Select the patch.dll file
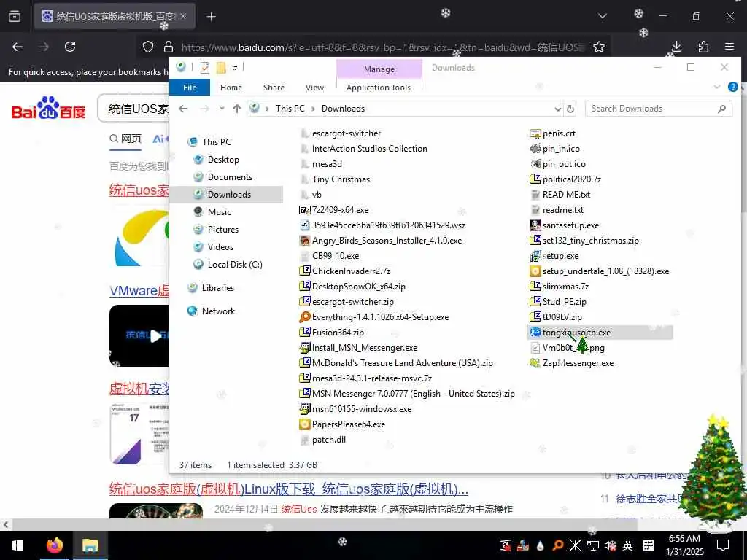This screenshot has width=747, height=560. coord(329,440)
